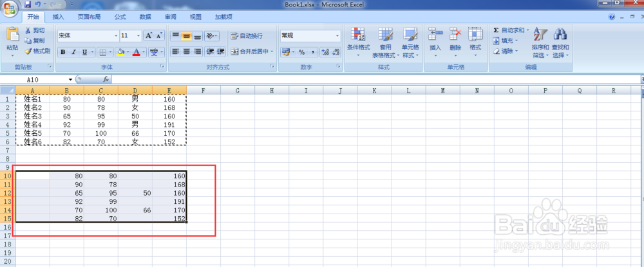Open Insert (插入) ribbon tab
Screen dimensions: 644x267
[x=59, y=17]
